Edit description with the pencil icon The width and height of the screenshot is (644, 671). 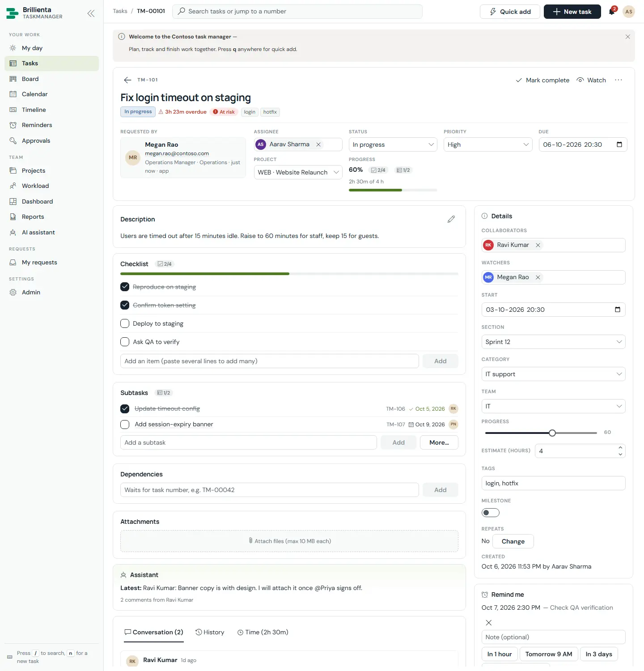[x=451, y=219]
